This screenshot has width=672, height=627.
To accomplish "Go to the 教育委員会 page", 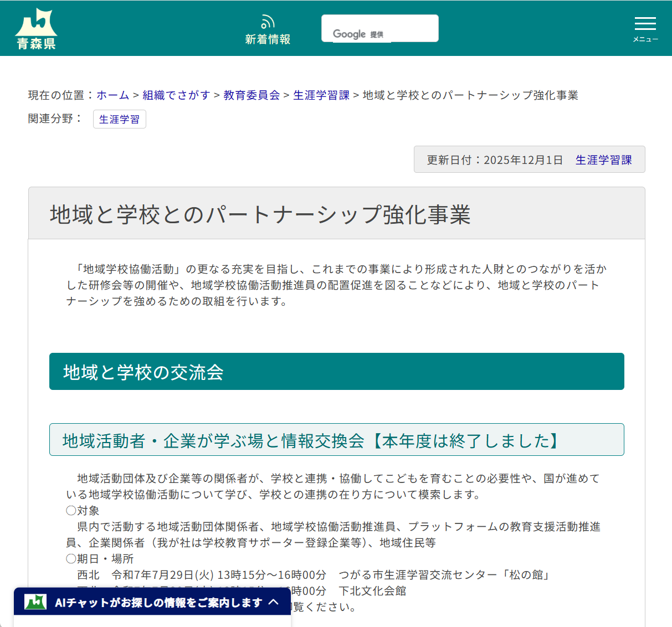I will (250, 95).
